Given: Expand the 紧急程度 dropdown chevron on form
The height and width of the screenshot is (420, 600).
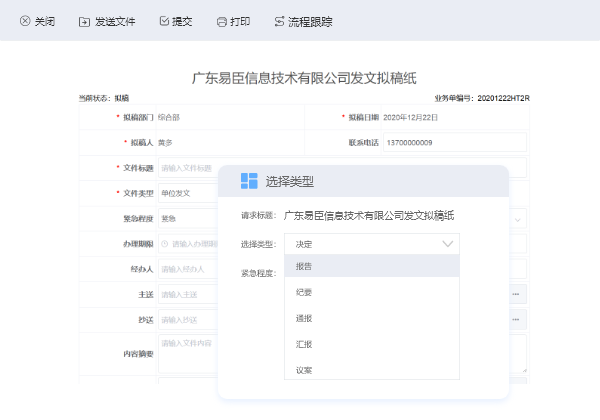Looking at the screenshot, I should [x=518, y=218].
